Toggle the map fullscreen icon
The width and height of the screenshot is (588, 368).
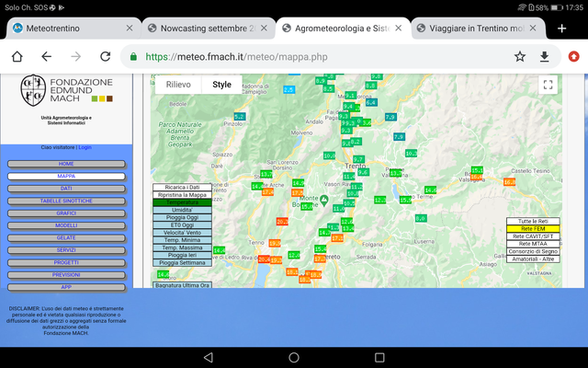(548, 85)
